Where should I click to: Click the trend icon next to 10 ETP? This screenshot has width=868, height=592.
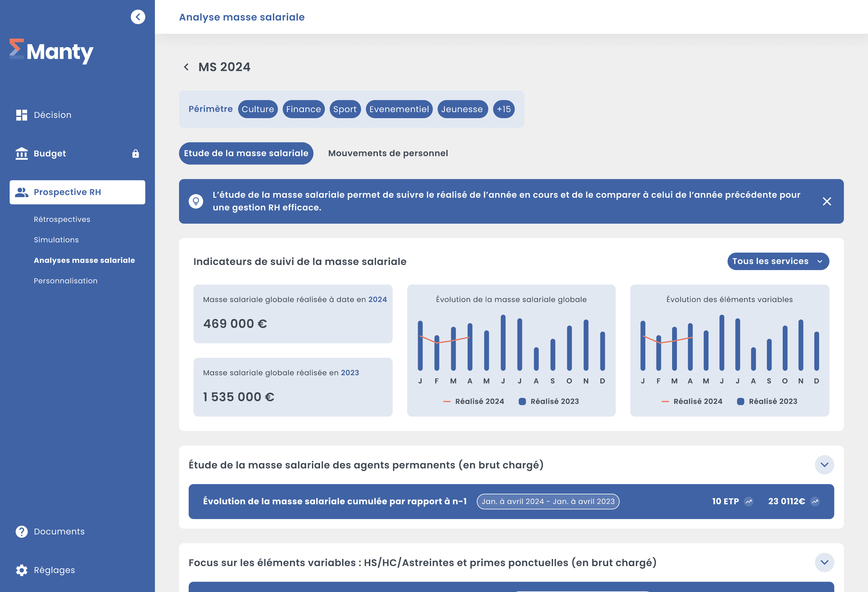click(x=749, y=501)
